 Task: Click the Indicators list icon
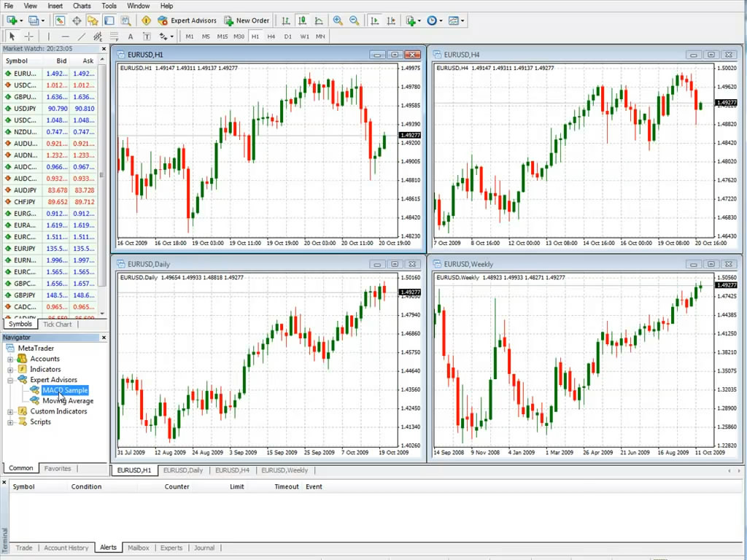tap(411, 20)
